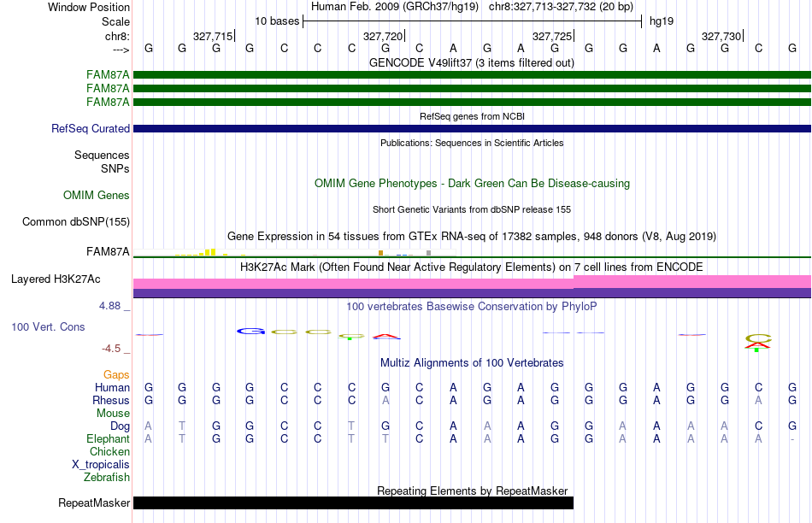Click the 327,715 ruler position

(x=213, y=36)
